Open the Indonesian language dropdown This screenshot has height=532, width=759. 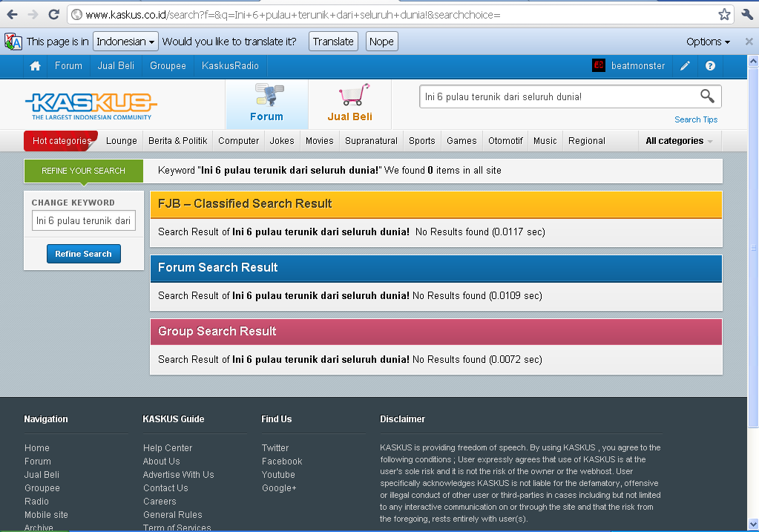[x=125, y=42]
